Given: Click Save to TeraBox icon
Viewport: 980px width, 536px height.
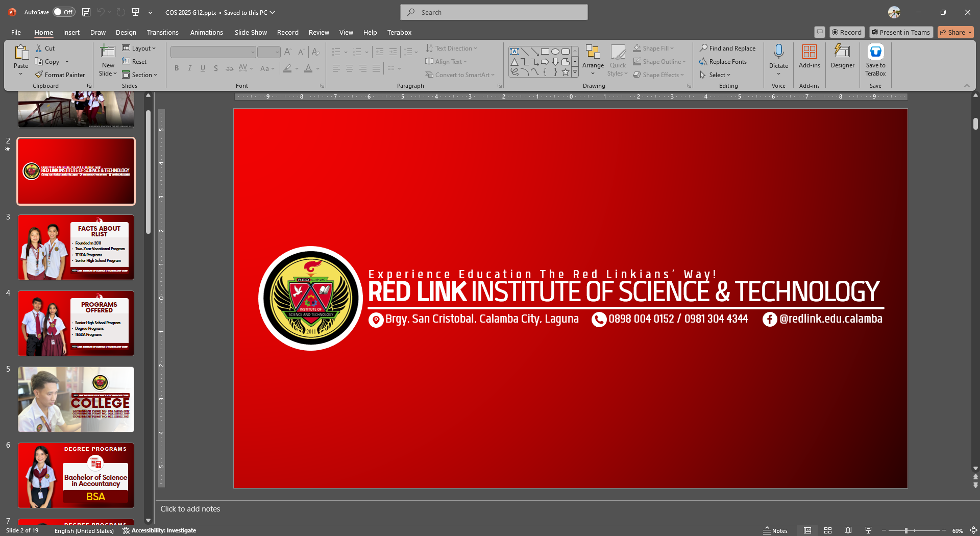Looking at the screenshot, I should coord(875,52).
